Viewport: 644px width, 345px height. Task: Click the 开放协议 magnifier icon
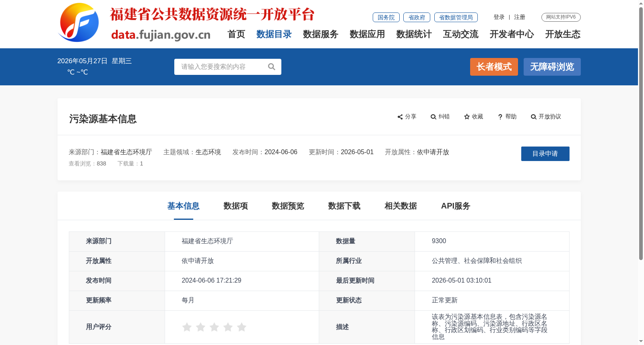point(534,117)
